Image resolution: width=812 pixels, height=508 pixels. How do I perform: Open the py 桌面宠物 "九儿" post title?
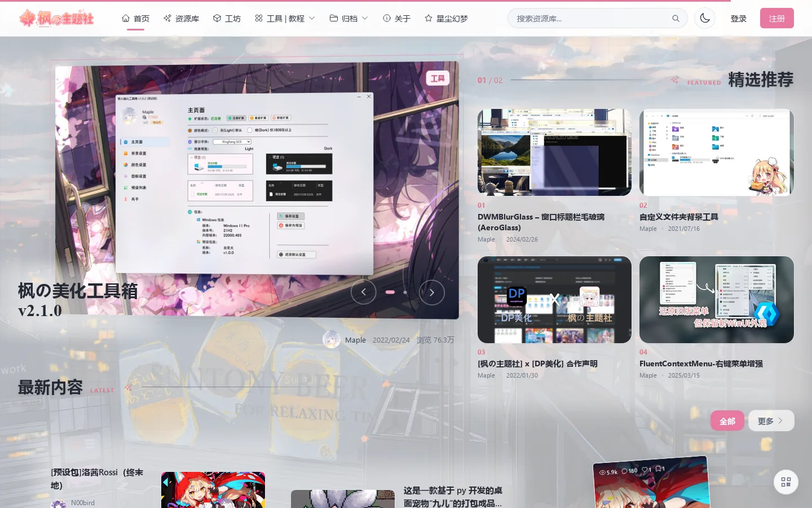click(x=453, y=497)
